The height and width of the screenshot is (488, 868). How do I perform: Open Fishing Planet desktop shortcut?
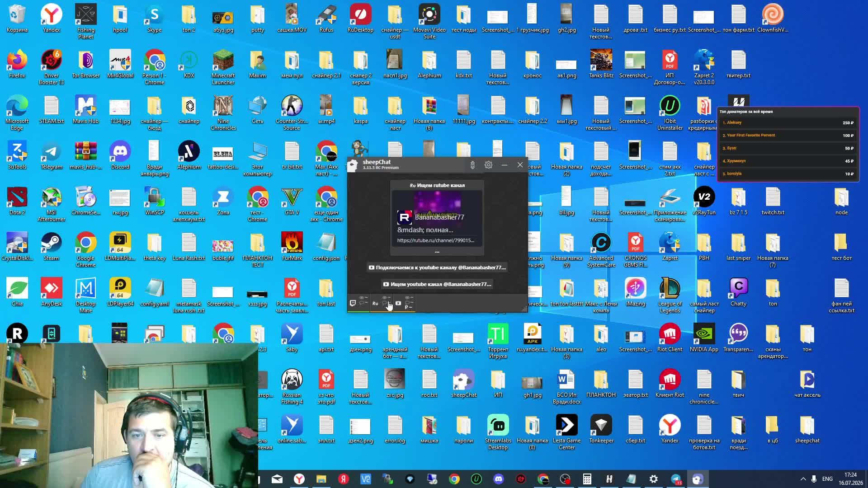85,22
